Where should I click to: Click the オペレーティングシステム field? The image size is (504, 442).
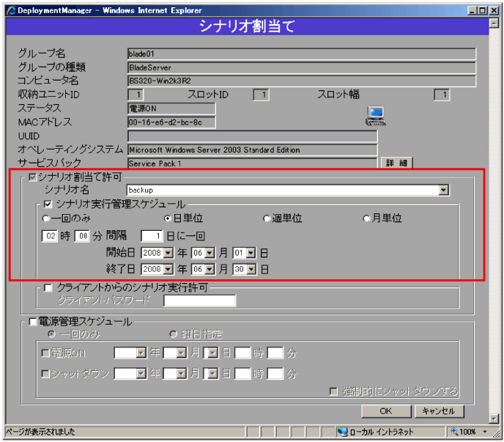point(252,150)
